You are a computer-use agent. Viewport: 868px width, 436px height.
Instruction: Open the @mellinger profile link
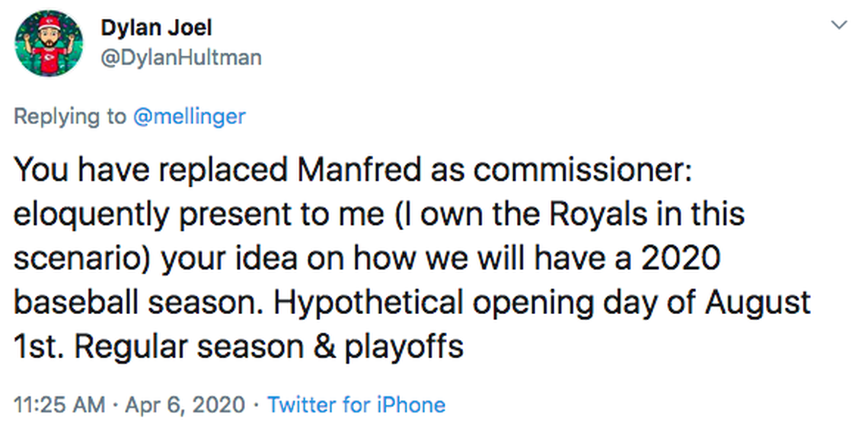tap(190, 116)
